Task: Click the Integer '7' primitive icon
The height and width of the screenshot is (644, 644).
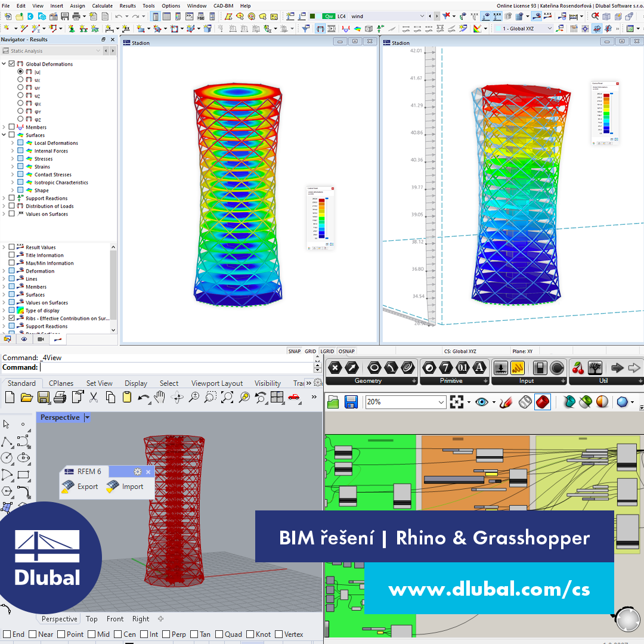Action: click(446, 367)
